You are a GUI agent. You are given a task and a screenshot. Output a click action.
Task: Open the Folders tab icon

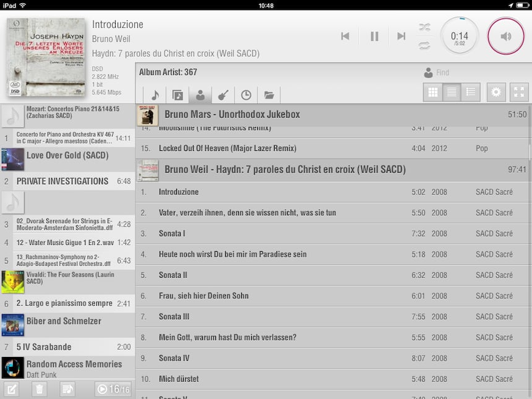(269, 95)
